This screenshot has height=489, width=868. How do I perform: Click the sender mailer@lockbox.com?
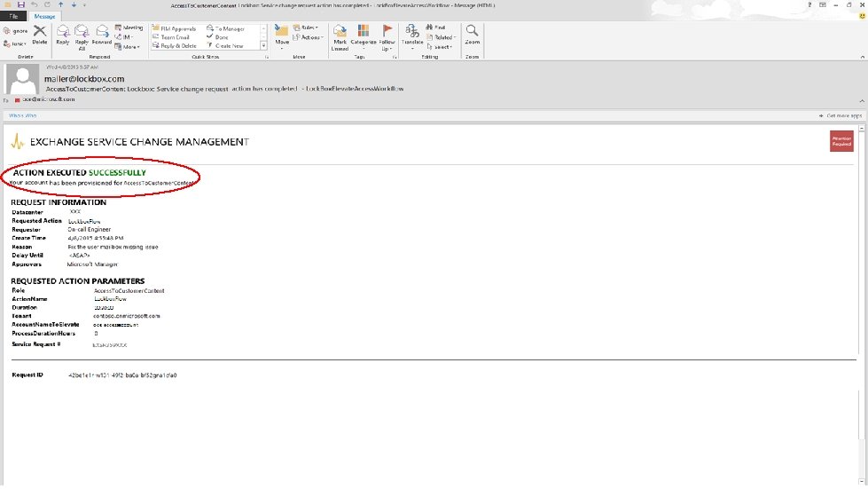coord(84,79)
